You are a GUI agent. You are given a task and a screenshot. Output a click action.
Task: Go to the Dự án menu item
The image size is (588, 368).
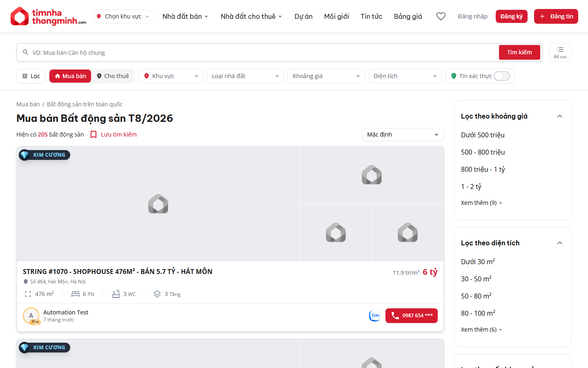coord(303,16)
